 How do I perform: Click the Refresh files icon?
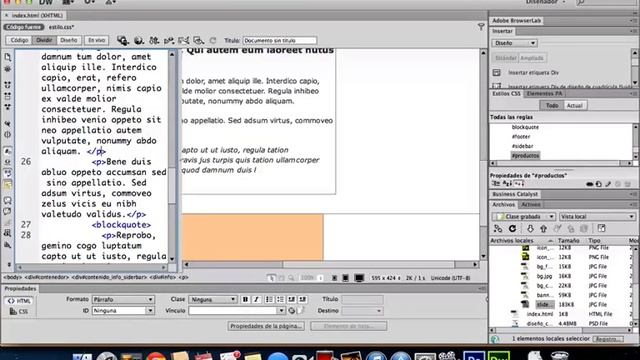tap(512, 229)
